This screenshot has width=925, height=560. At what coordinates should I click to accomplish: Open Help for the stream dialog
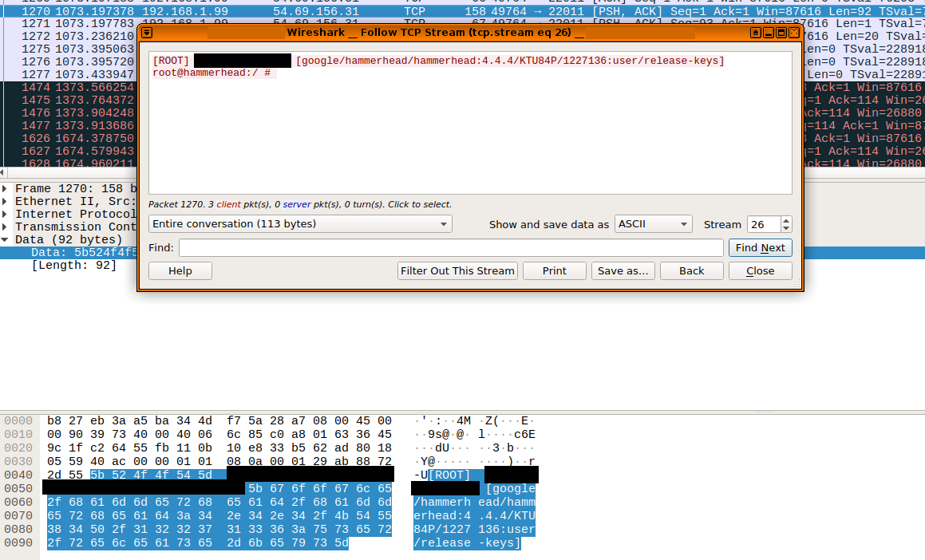point(180,271)
